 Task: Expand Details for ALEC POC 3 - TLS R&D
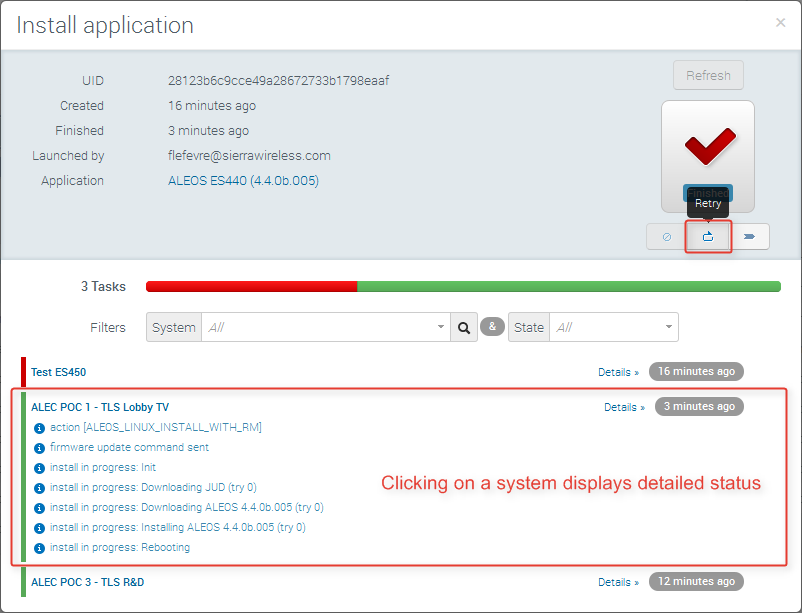618,582
